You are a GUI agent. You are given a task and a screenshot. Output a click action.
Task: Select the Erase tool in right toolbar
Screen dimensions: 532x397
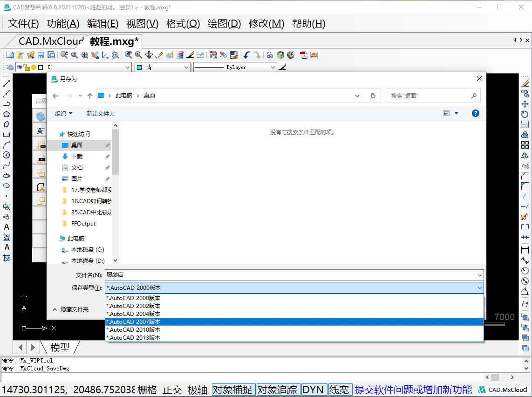click(525, 83)
